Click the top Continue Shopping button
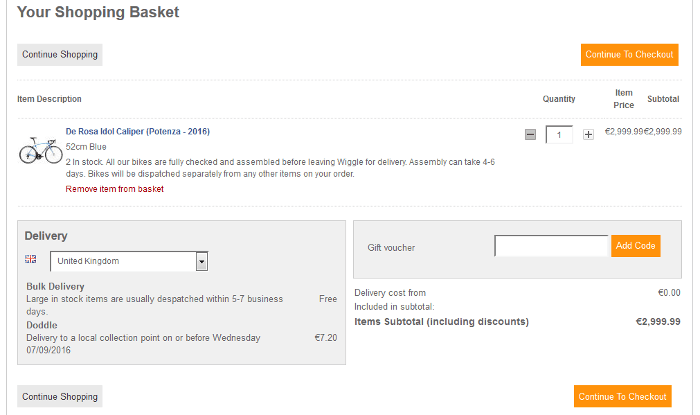 click(60, 54)
